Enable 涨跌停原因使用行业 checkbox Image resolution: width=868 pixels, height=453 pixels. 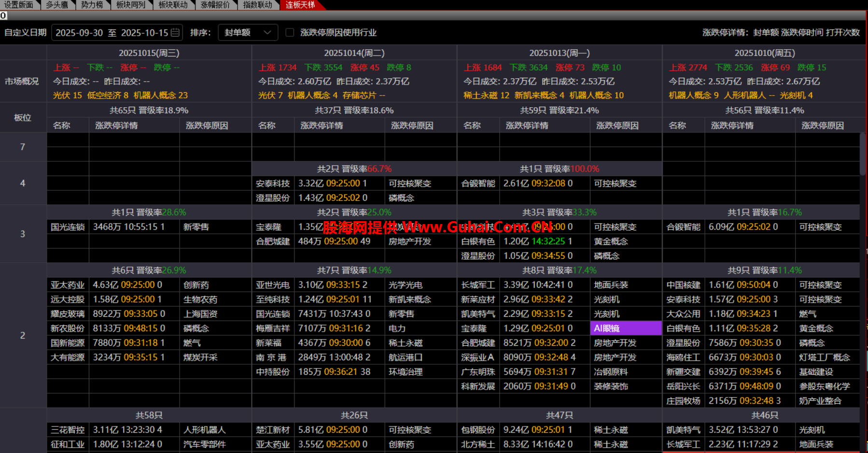pos(290,33)
